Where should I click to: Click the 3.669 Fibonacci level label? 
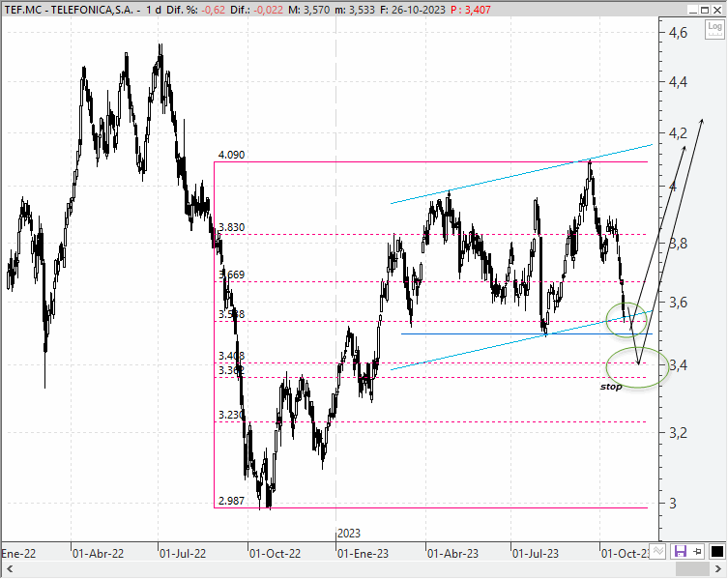pos(231,275)
